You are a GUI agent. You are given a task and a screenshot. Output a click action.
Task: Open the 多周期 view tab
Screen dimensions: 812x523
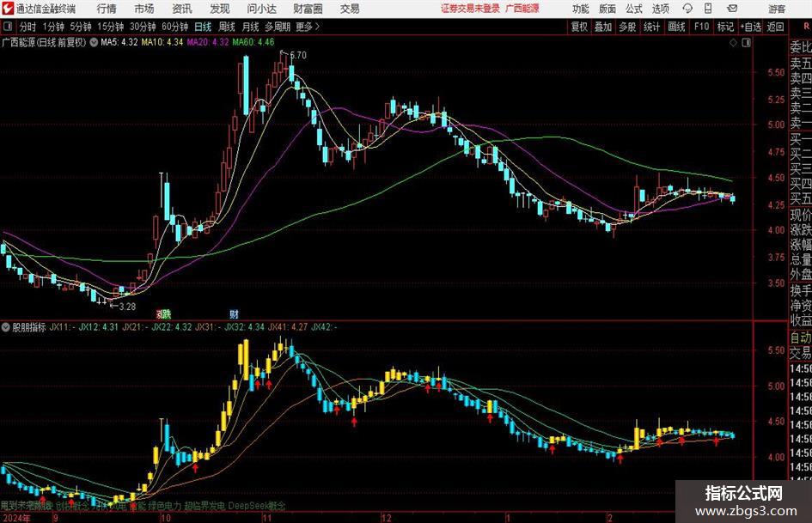[x=278, y=27]
